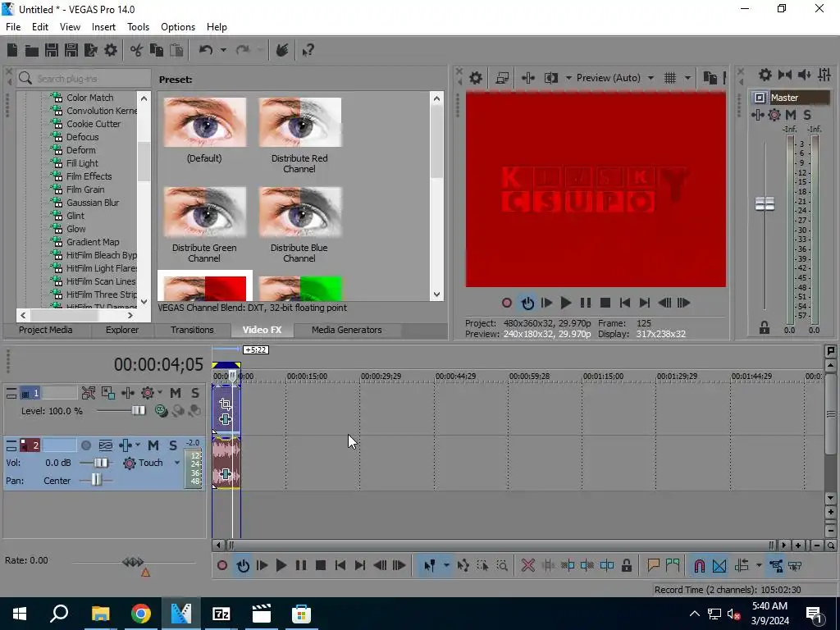Select Gaussian Blur plug-in in list

coord(92,203)
